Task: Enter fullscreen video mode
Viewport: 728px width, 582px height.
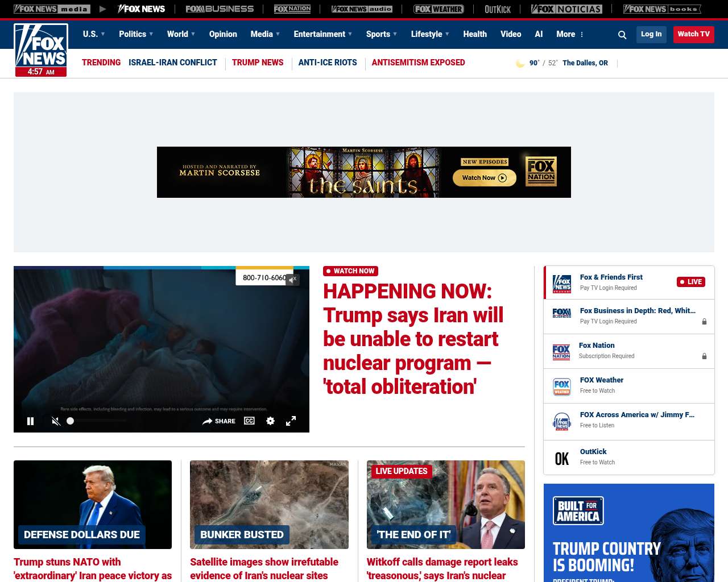Action: [x=291, y=421]
